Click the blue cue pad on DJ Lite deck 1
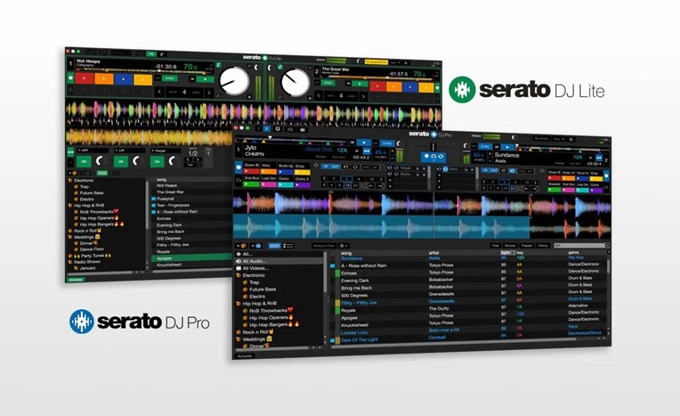Screen dimensions: 680x416 coord(123,79)
